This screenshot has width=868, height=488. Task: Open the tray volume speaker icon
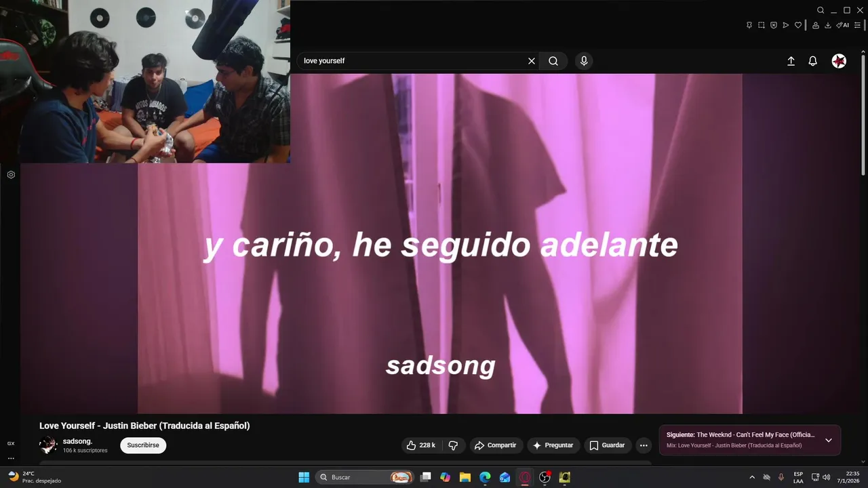pos(826,477)
